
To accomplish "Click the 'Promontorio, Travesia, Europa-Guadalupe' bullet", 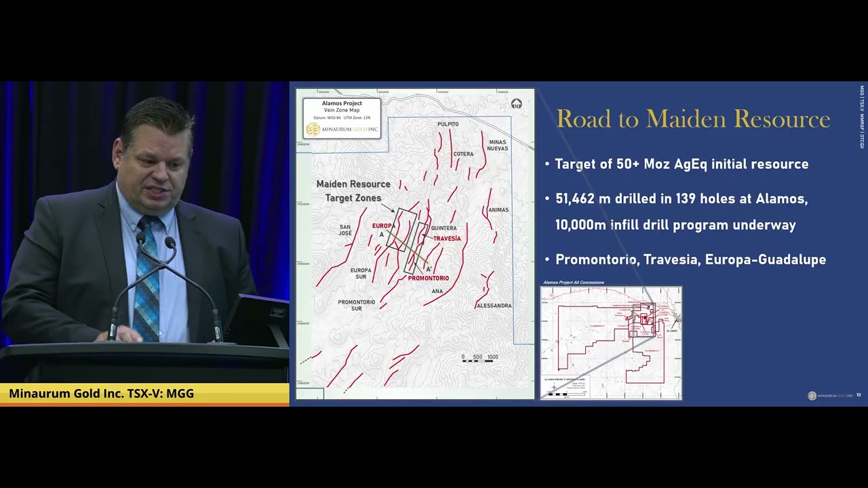I will point(690,260).
